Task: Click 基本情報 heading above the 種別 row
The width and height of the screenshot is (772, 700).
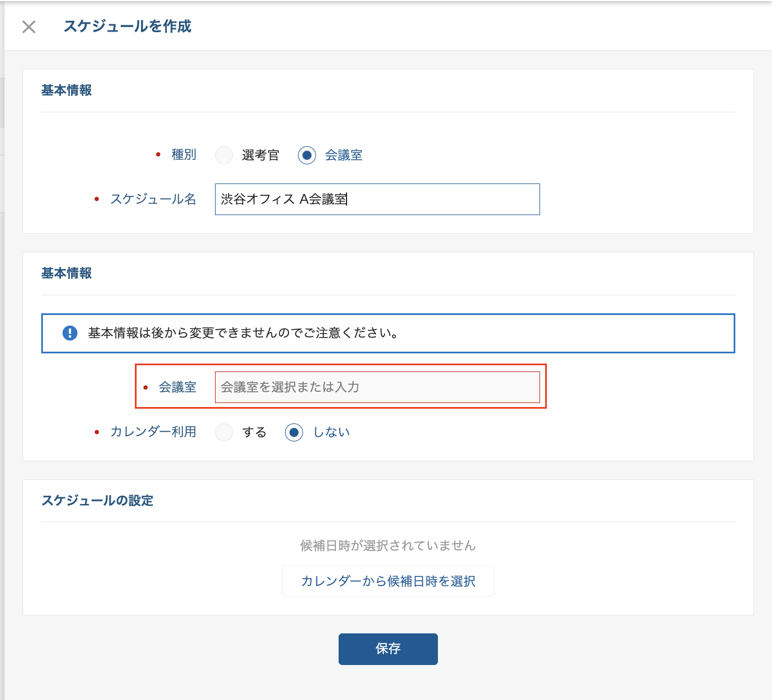Action: coord(67,90)
